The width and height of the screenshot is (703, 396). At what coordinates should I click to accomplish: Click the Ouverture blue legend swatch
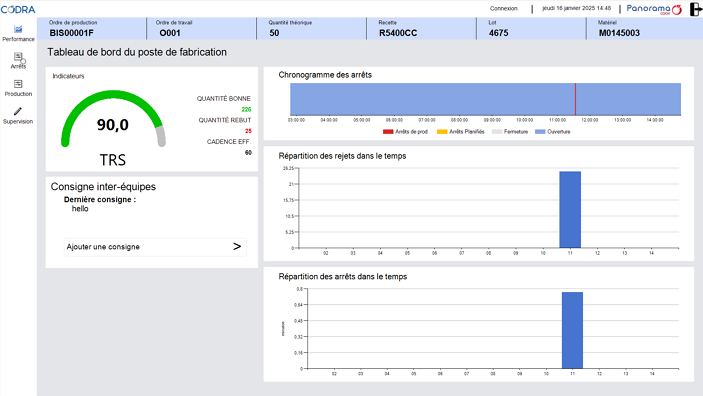click(540, 132)
